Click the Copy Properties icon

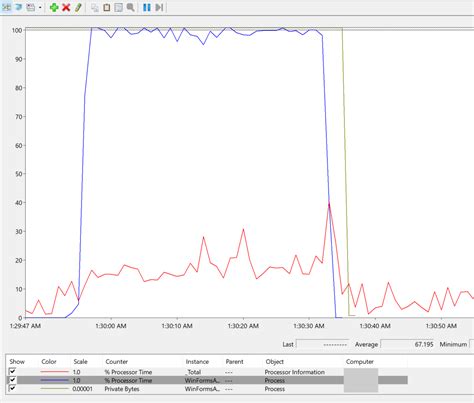[x=95, y=7]
